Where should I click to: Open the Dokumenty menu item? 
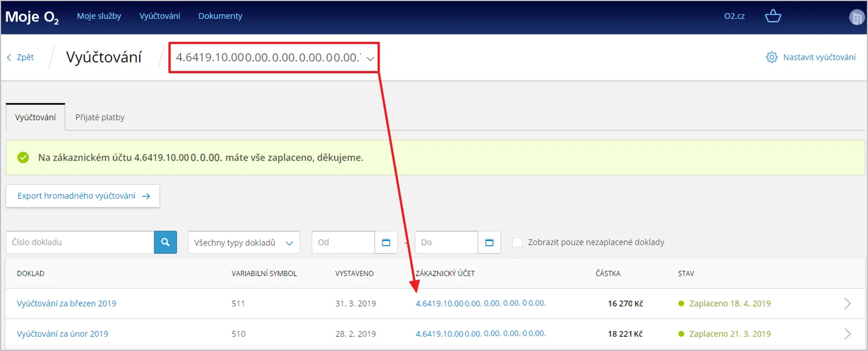[220, 16]
